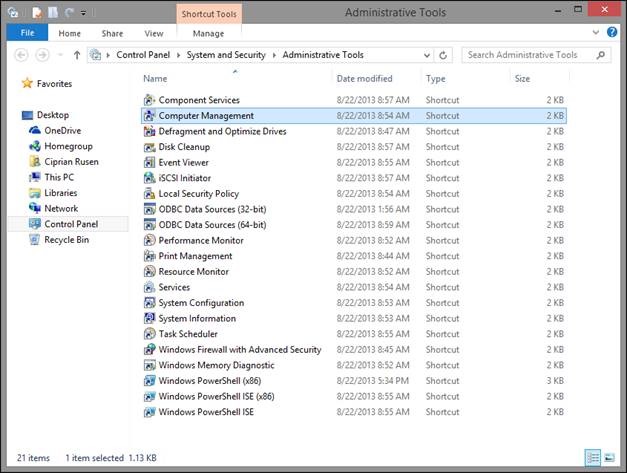Expand the System and Security breadcrumb arrow

(x=274, y=55)
